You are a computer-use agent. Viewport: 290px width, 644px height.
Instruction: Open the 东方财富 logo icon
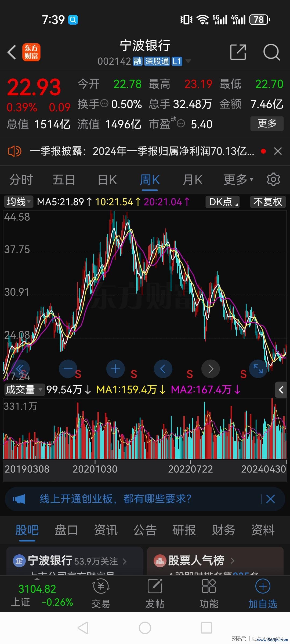pos(31,52)
